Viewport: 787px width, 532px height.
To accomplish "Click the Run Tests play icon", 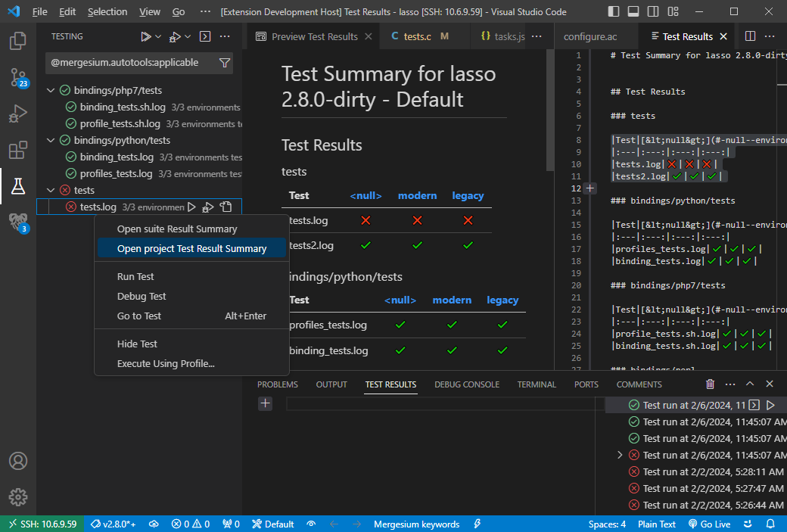I will 145,36.
